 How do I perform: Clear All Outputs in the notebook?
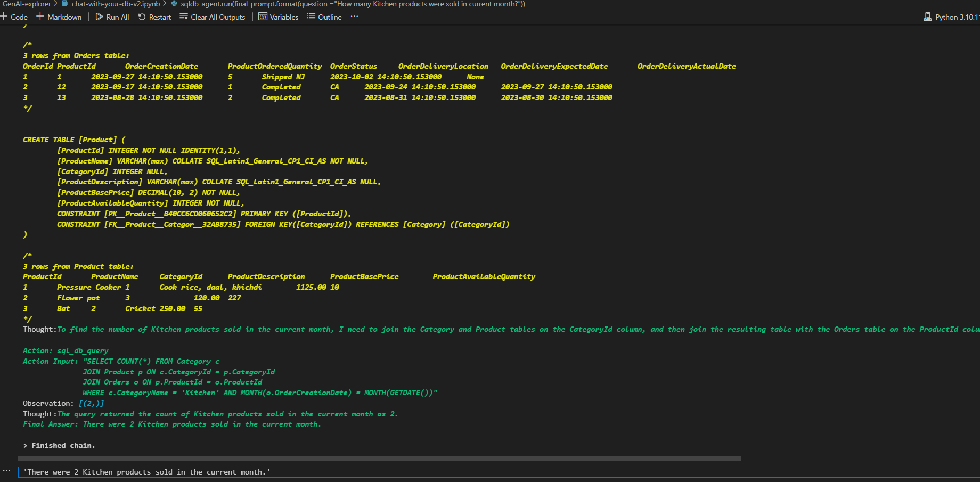[213, 17]
